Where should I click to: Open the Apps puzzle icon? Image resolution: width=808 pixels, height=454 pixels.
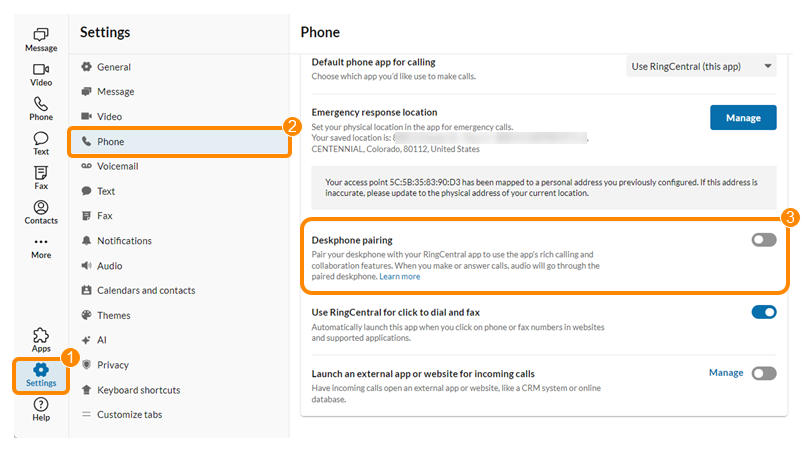[41, 340]
